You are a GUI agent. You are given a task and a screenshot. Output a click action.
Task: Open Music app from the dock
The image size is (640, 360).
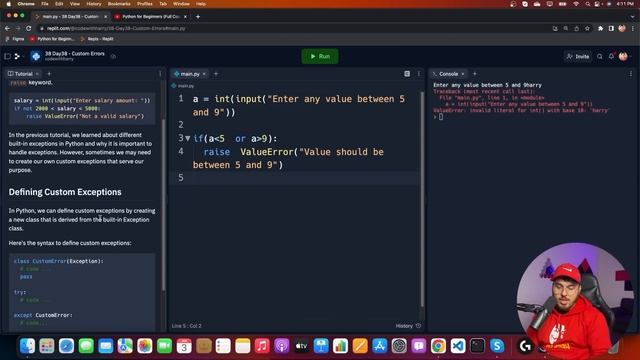[262, 346]
